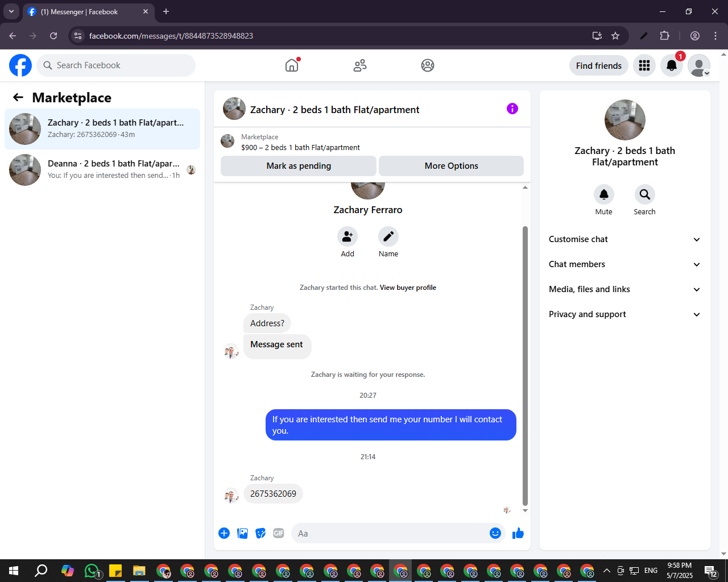The image size is (728, 582).
Task: Show hidden system tray icons chevron
Action: click(606, 571)
